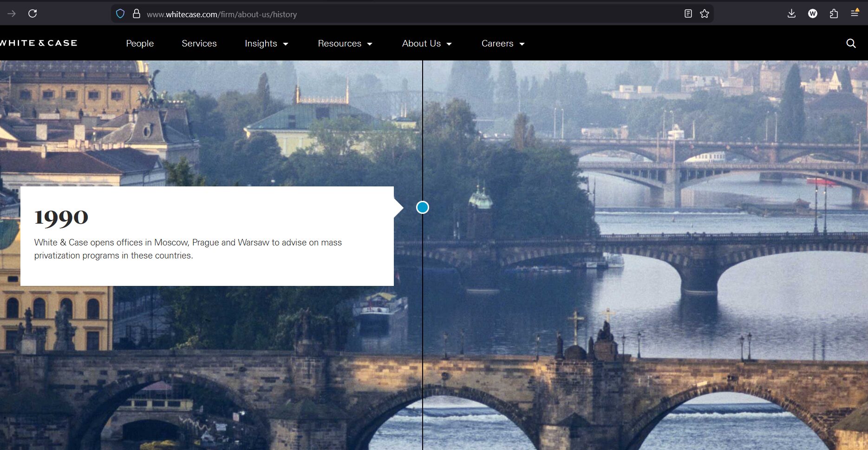Click the browser forward arrow
Screen dimensions: 868x450
[x=12, y=13]
